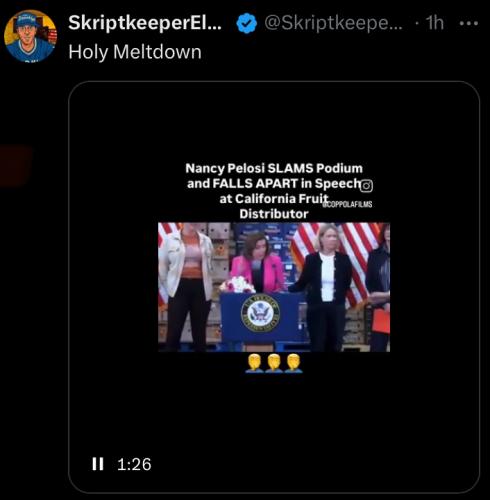Click the House seal on the podium
The width and height of the screenshot is (490, 500).
pyautogui.click(x=260, y=314)
